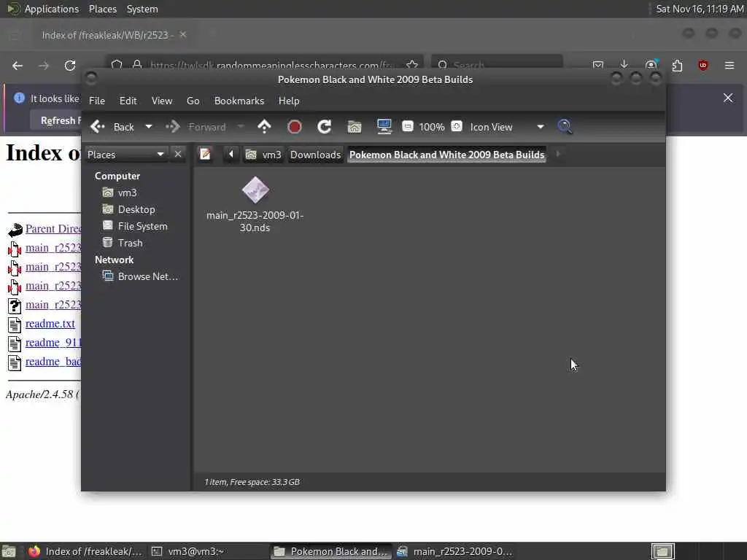Switch to main_r2523-2009-0... window in taskbar
This screenshot has height=560, width=747.
(x=455, y=551)
